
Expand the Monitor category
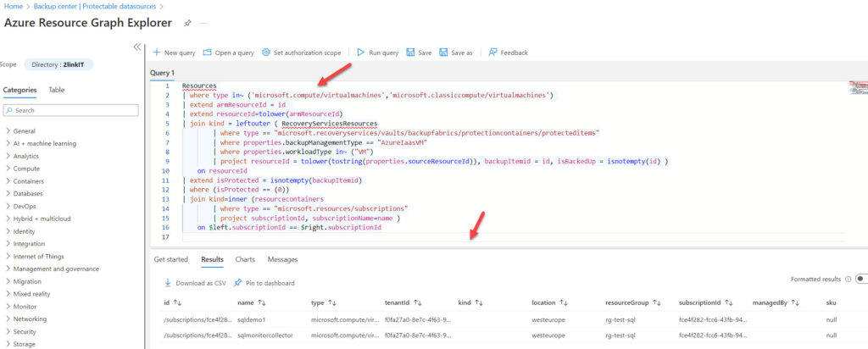(8, 307)
